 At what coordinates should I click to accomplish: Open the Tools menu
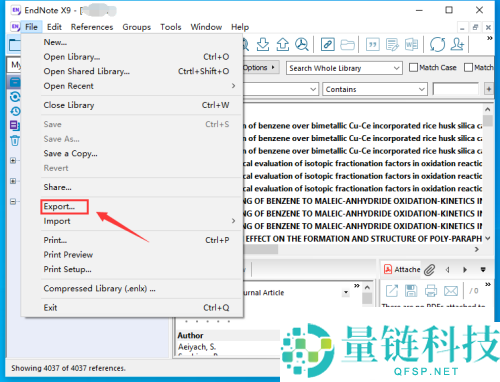171,27
